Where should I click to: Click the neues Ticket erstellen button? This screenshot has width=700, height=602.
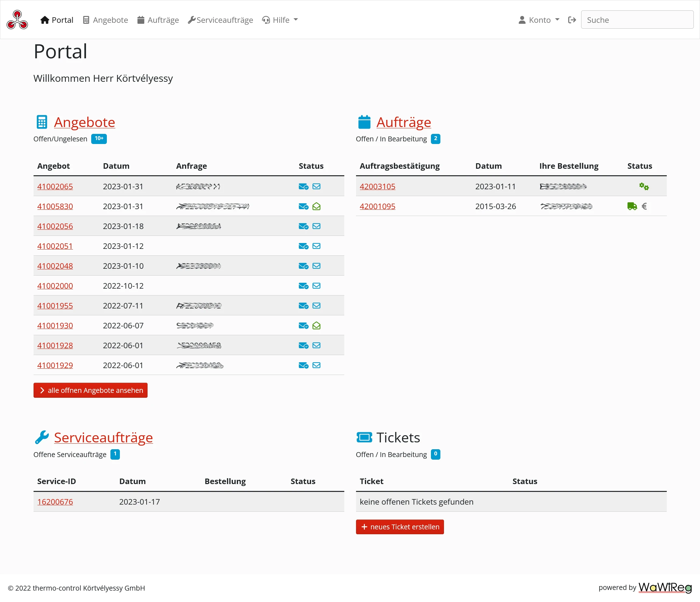pyautogui.click(x=400, y=527)
